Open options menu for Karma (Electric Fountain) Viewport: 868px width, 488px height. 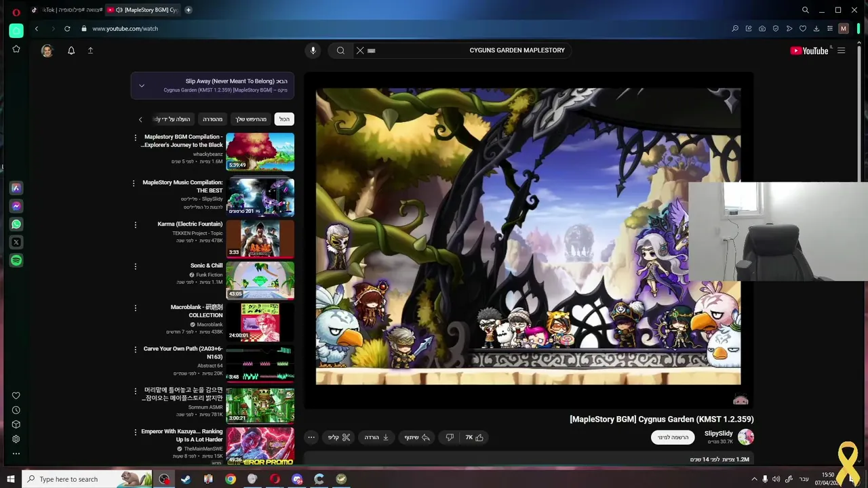click(135, 225)
